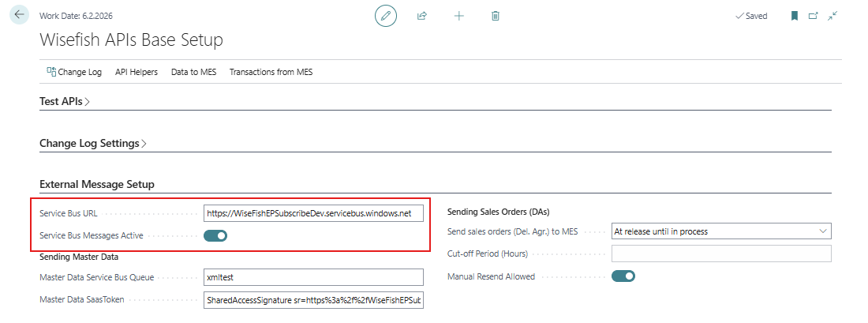The height and width of the screenshot is (323, 868).
Task: Click the bookmark icon
Action: click(x=795, y=16)
